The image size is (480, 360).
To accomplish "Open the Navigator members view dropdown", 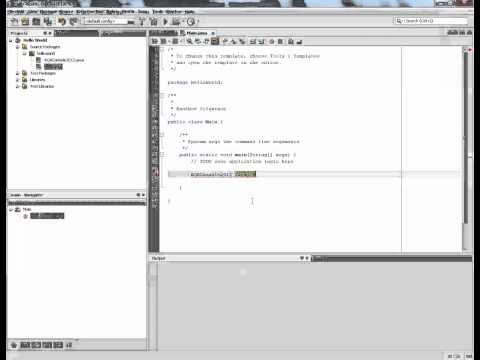I will click(x=77, y=203).
